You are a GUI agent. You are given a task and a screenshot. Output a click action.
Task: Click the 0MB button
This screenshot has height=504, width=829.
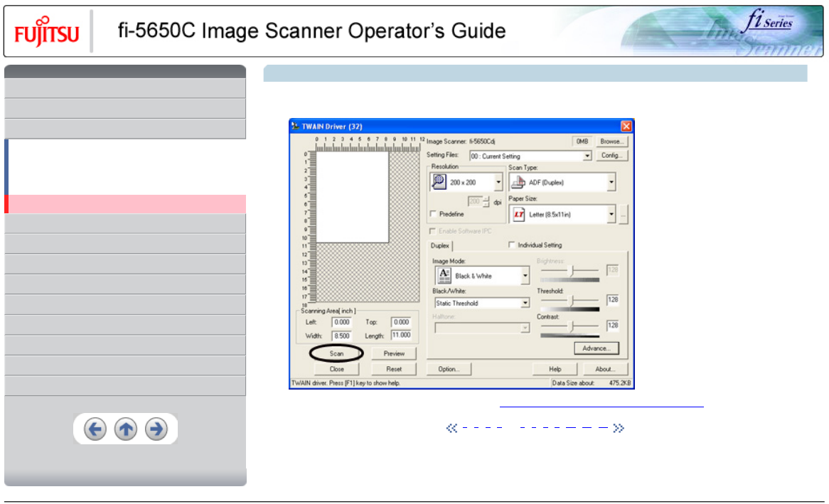click(582, 141)
